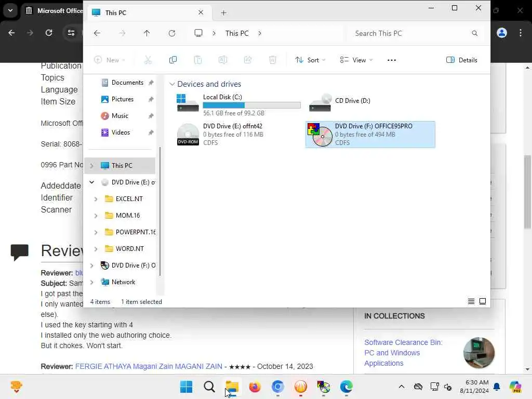Screen dimensions: 532x399
Task: Expand the WORD.NT folder node
Action: [96, 249]
